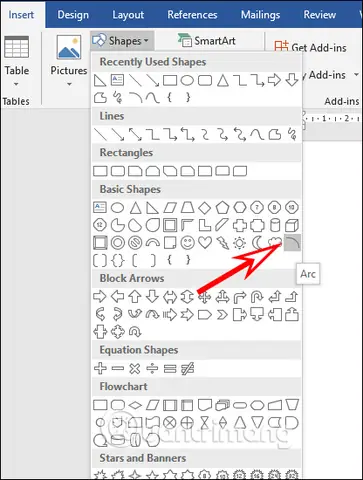363x480 pixels.
Task: Expand the Table dropdown arrow
Action: click(16, 84)
